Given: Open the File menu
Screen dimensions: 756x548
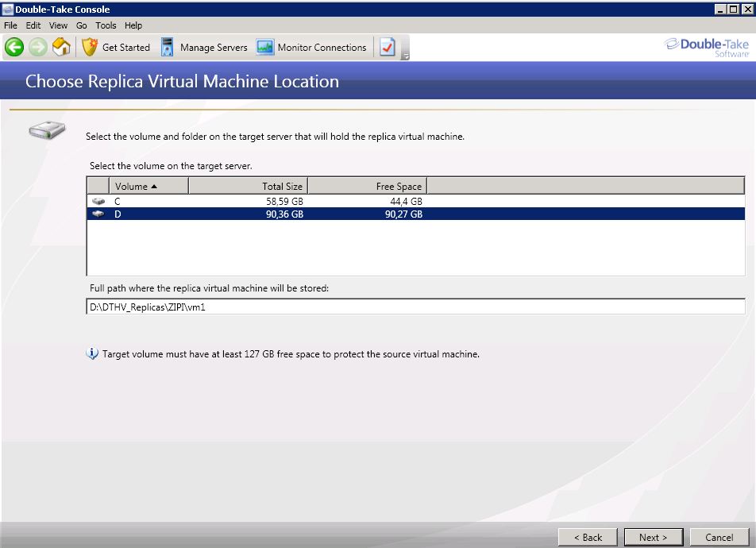Looking at the screenshot, I should click(10, 25).
